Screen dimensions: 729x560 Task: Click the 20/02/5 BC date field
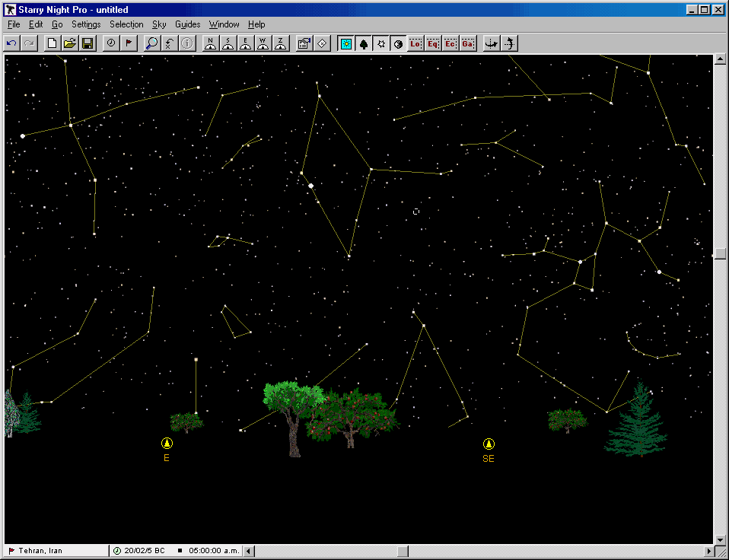[145, 551]
